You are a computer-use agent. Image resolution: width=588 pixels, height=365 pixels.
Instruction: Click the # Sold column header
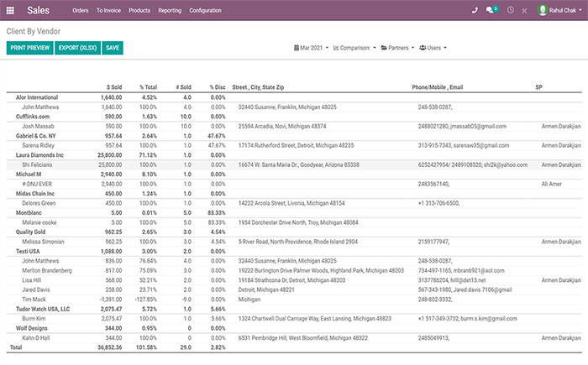coord(184,87)
